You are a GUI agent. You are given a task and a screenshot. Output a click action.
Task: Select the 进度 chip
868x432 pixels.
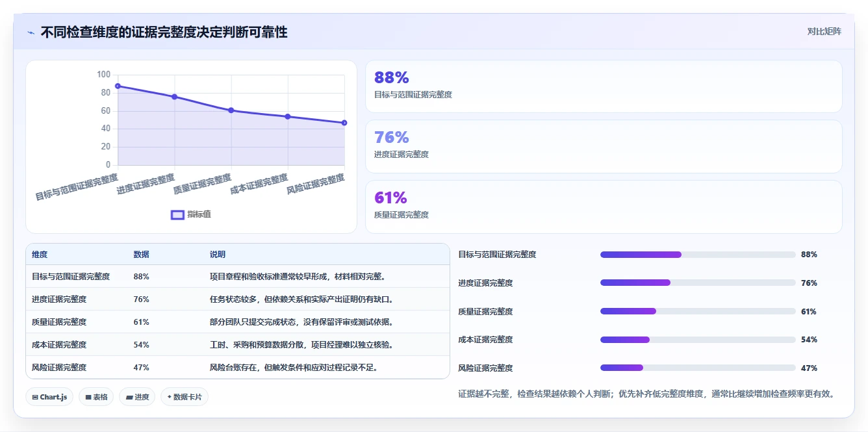point(137,397)
